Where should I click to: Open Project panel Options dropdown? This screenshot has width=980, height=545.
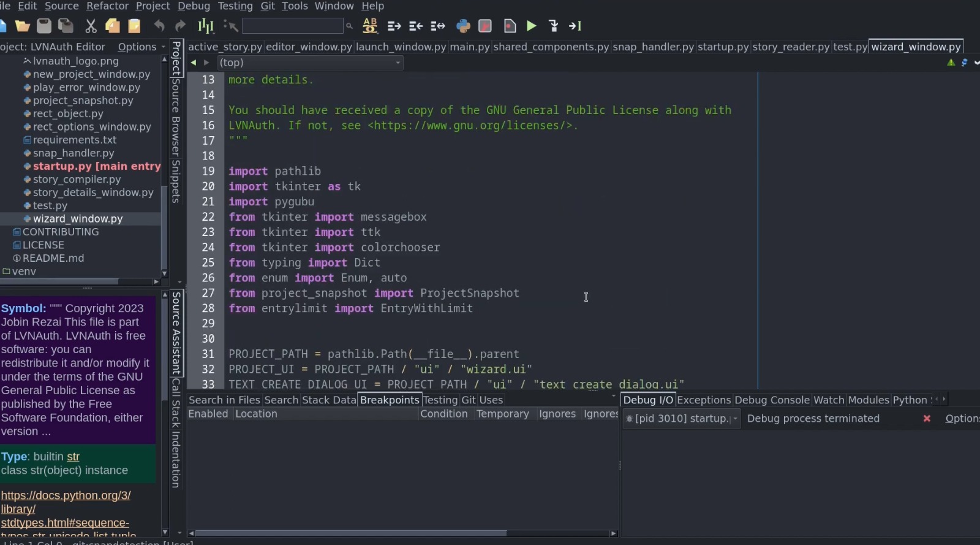141,47
